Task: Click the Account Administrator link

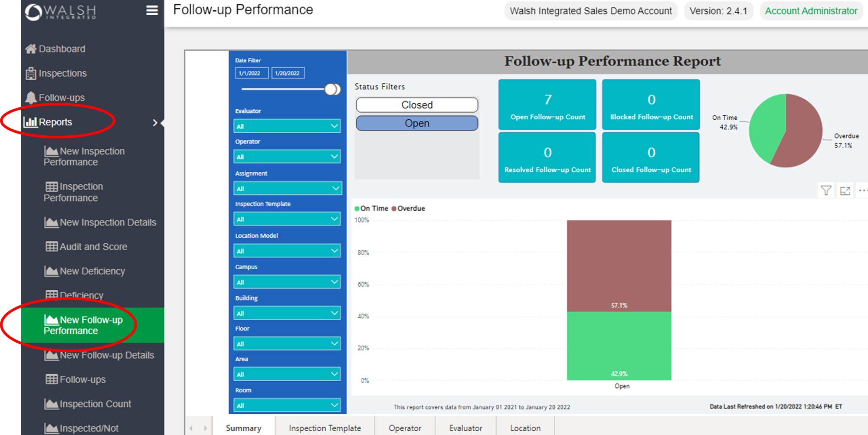Action: click(x=811, y=11)
